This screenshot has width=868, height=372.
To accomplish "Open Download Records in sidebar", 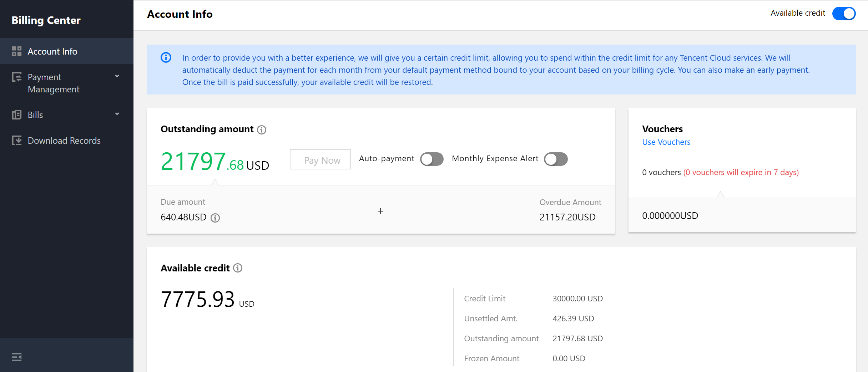I will coord(64,141).
